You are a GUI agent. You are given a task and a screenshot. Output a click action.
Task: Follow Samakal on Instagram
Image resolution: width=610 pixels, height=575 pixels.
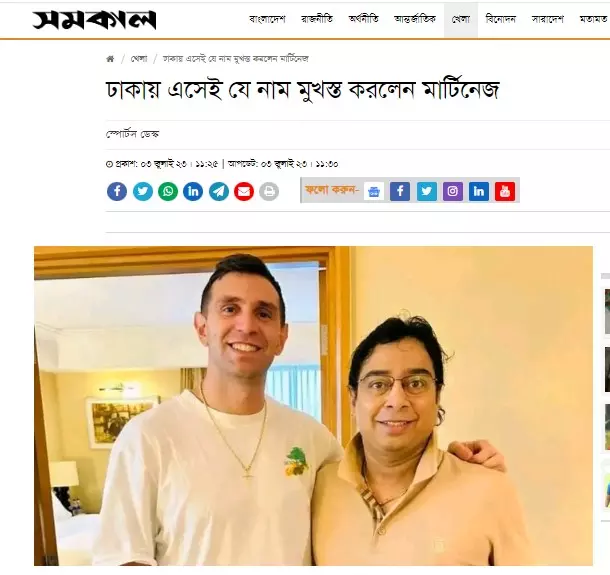tap(453, 191)
